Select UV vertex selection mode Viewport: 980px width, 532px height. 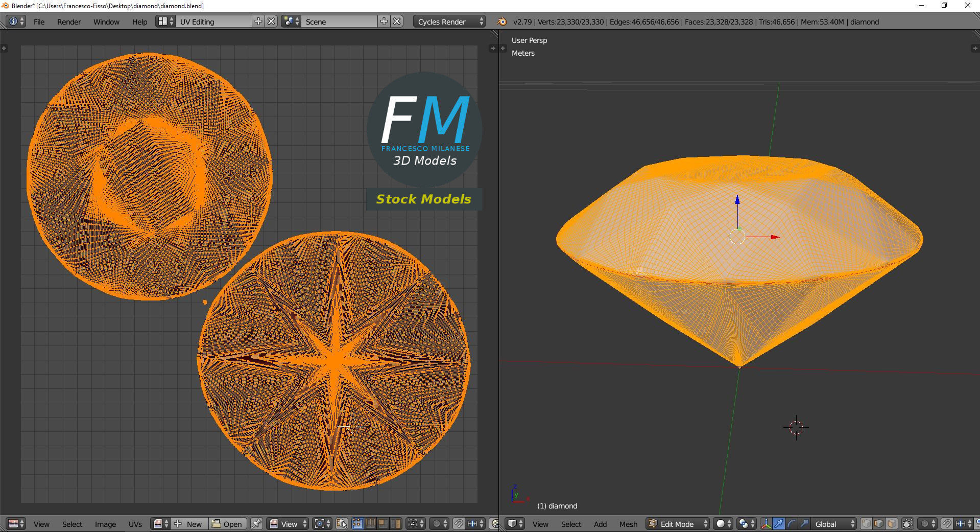point(357,524)
